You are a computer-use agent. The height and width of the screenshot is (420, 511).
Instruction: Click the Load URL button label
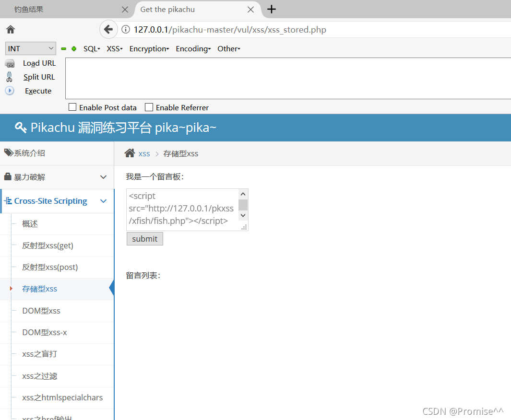pyautogui.click(x=39, y=63)
